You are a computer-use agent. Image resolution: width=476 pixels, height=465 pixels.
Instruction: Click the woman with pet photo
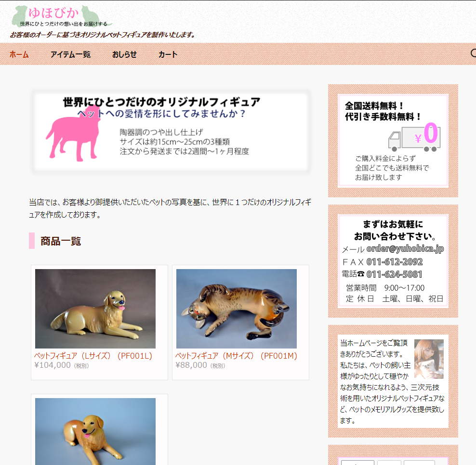(429, 359)
